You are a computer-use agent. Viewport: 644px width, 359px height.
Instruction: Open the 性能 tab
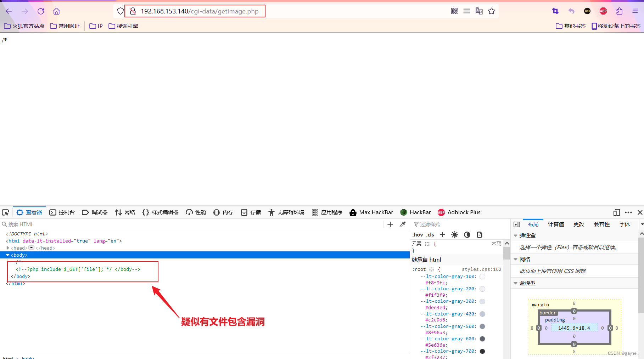click(x=196, y=212)
